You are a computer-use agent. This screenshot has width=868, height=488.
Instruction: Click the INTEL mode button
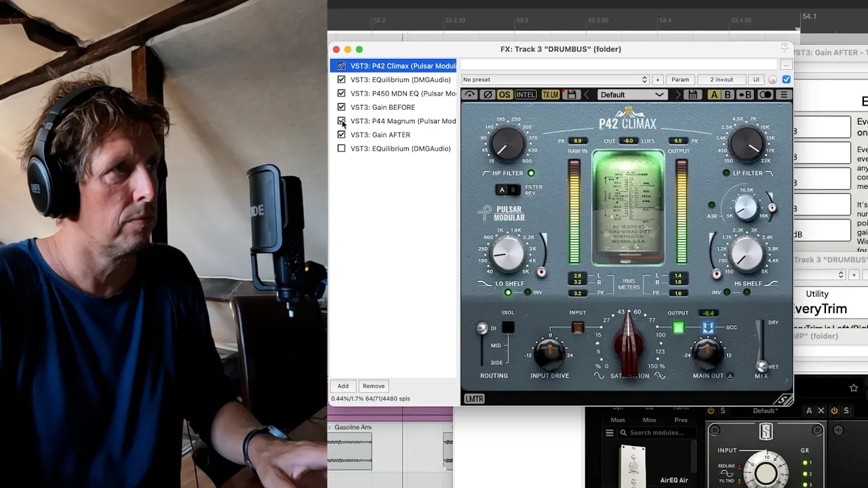coord(526,95)
